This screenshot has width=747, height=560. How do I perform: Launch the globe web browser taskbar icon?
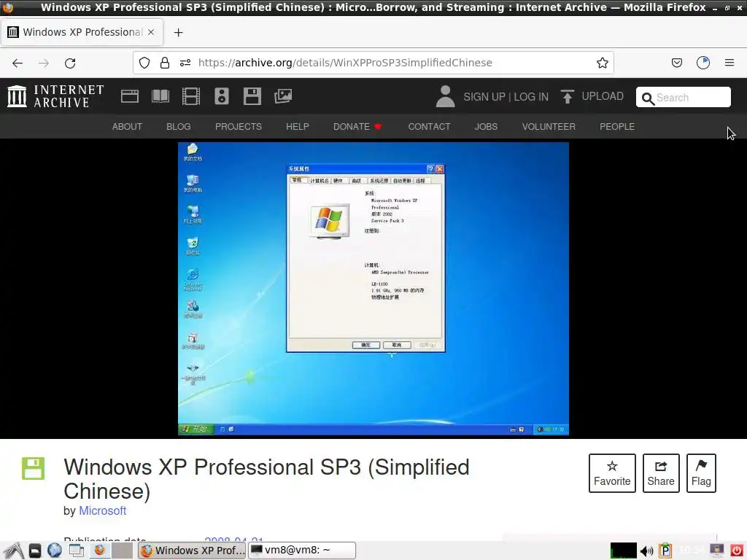pyautogui.click(x=55, y=551)
